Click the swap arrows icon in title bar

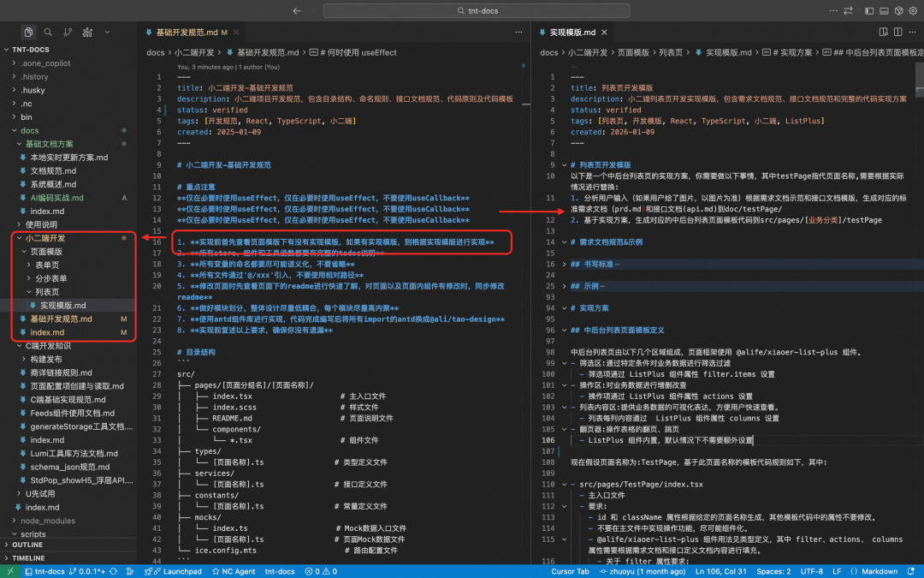pos(848,10)
